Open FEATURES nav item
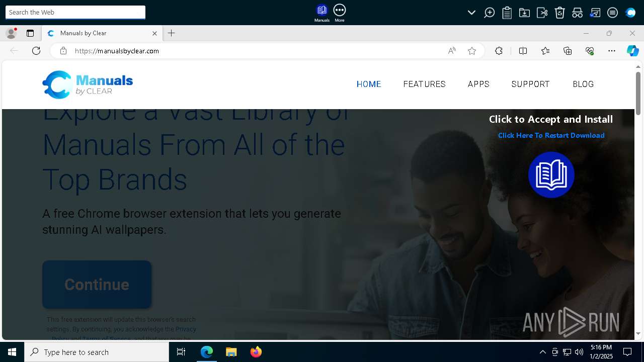 [424, 84]
